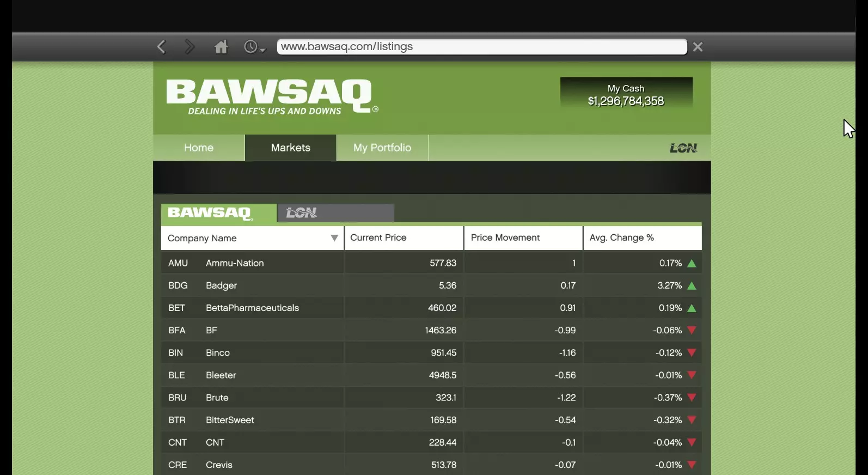Sort by the Avg. Change % column header

[x=643, y=238]
